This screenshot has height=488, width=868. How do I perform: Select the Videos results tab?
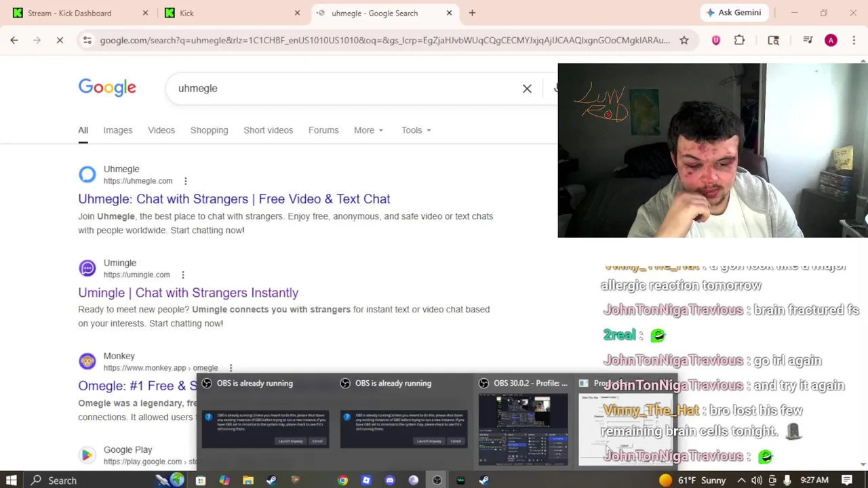pyautogui.click(x=161, y=130)
